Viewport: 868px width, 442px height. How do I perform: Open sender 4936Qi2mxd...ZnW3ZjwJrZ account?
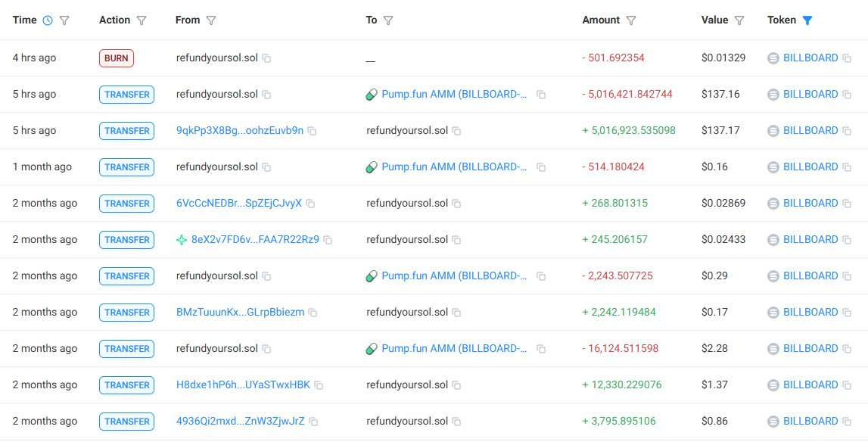pyautogui.click(x=240, y=421)
